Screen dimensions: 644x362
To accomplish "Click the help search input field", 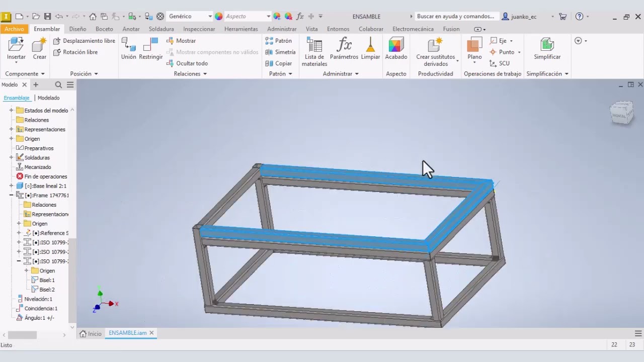I will (x=456, y=17).
